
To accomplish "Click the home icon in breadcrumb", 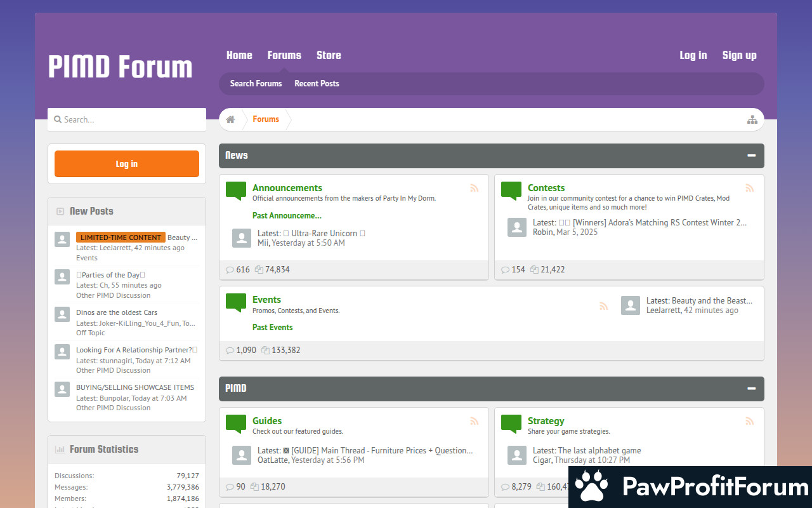I will point(230,119).
